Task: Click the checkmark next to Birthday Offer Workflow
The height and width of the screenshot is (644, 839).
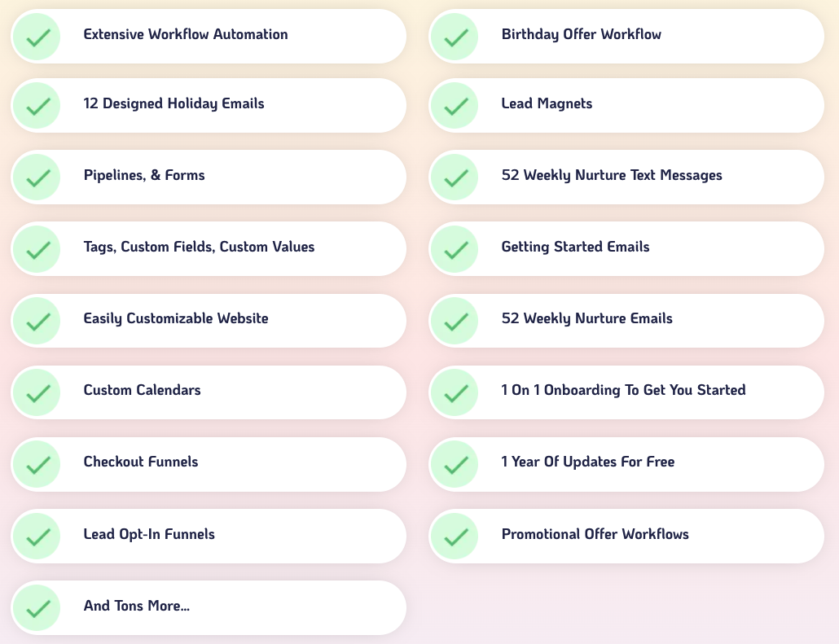Action: coord(455,36)
